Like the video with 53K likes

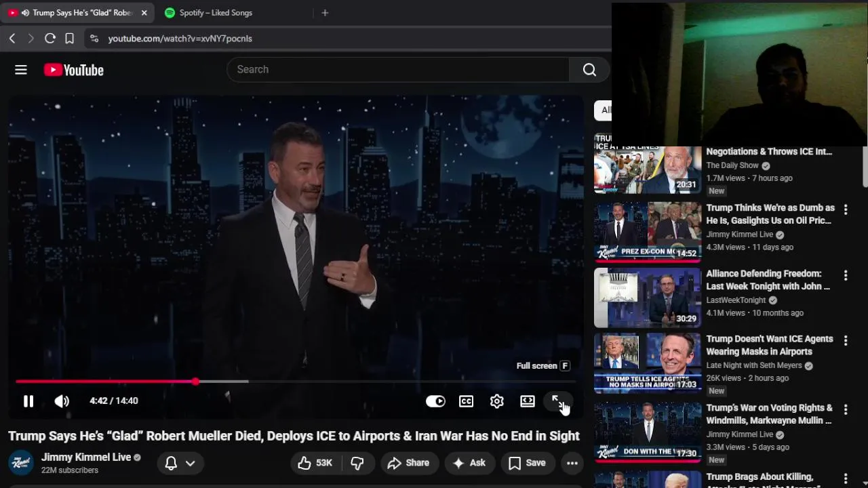(315, 463)
